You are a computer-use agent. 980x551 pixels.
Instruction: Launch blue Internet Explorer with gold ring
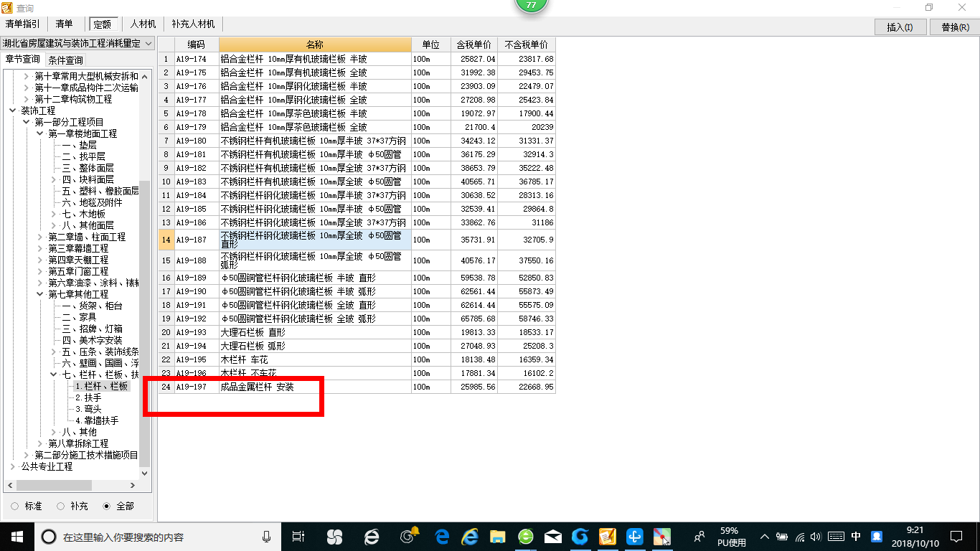(x=470, y=536)
